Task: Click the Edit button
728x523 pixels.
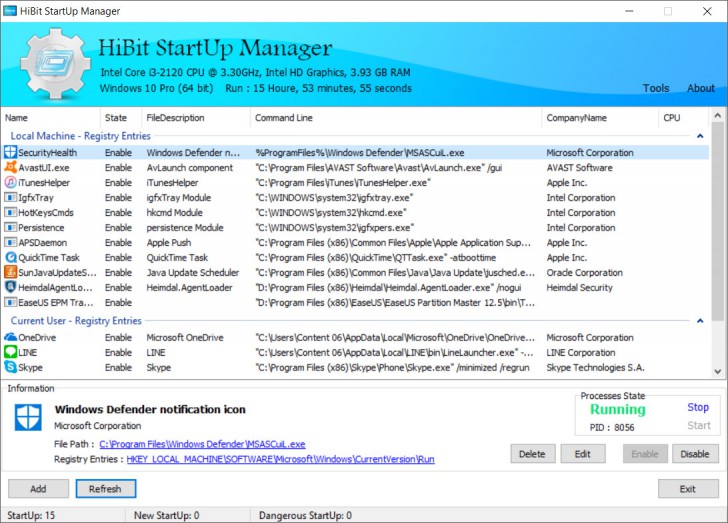Action: tap(583, 454)
